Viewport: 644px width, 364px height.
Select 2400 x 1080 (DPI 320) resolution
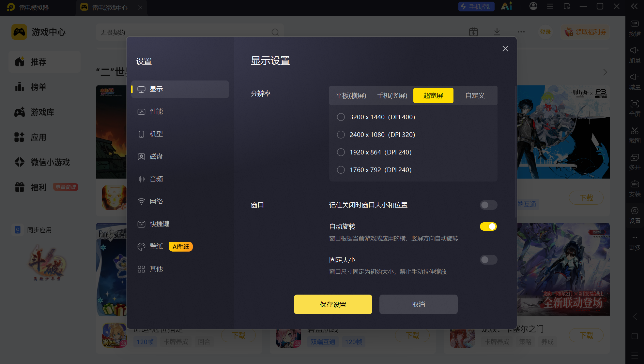coord(376,135)
